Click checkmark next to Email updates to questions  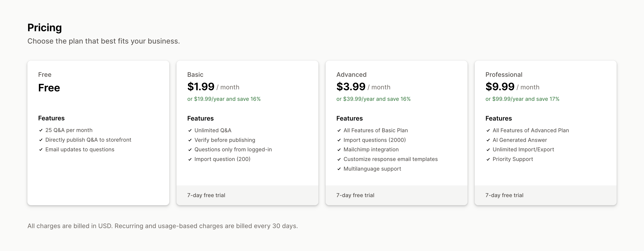point(41,150)
